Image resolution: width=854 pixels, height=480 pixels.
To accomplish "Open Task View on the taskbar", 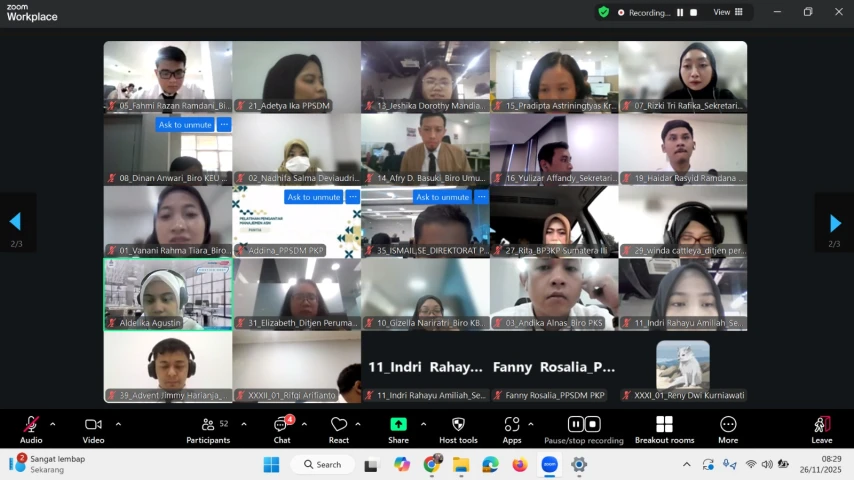I will (371, 465).
